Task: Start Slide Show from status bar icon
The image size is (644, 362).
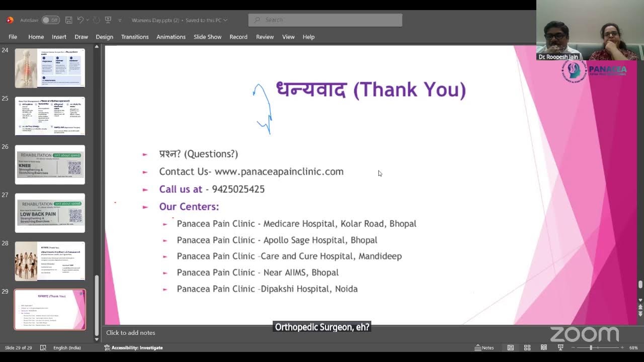Action: point(560,348)
